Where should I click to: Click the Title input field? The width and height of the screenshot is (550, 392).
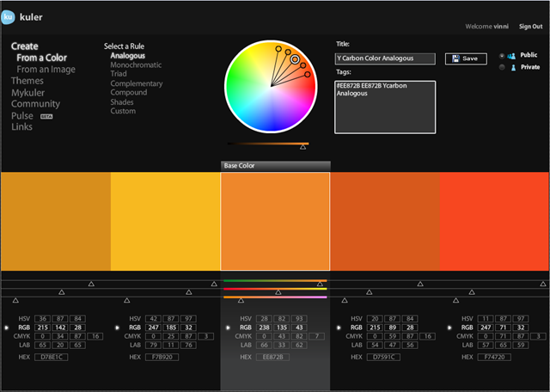385,58
